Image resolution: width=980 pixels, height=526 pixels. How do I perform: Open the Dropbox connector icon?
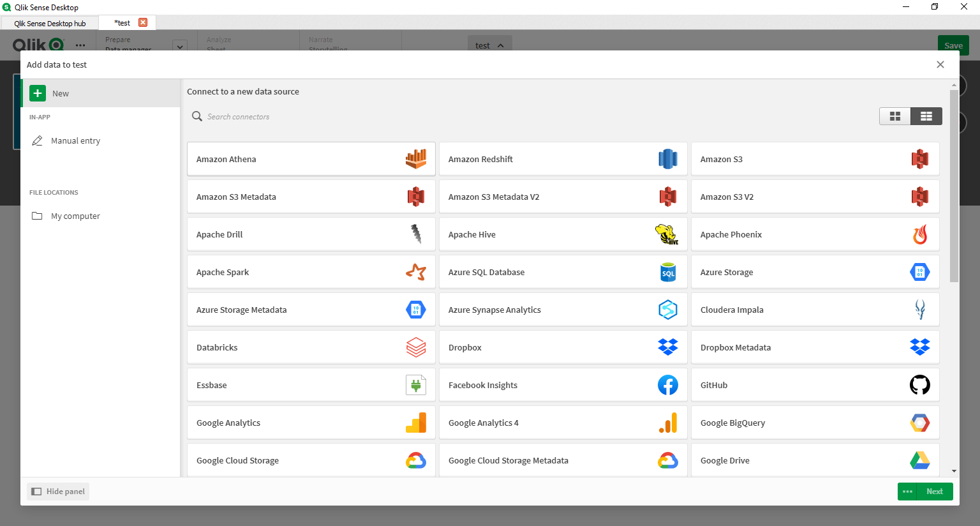[668, 347]
